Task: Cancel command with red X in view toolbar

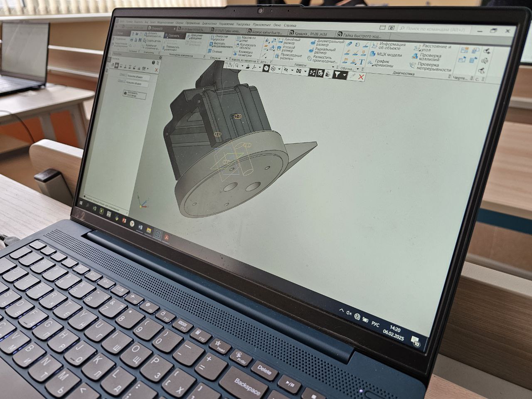Action: click(x=361, y=77)
